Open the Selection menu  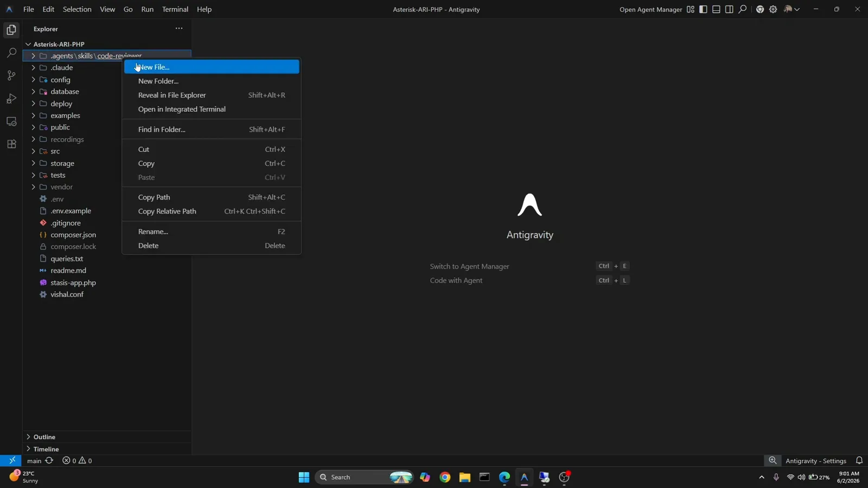(77, 9)
